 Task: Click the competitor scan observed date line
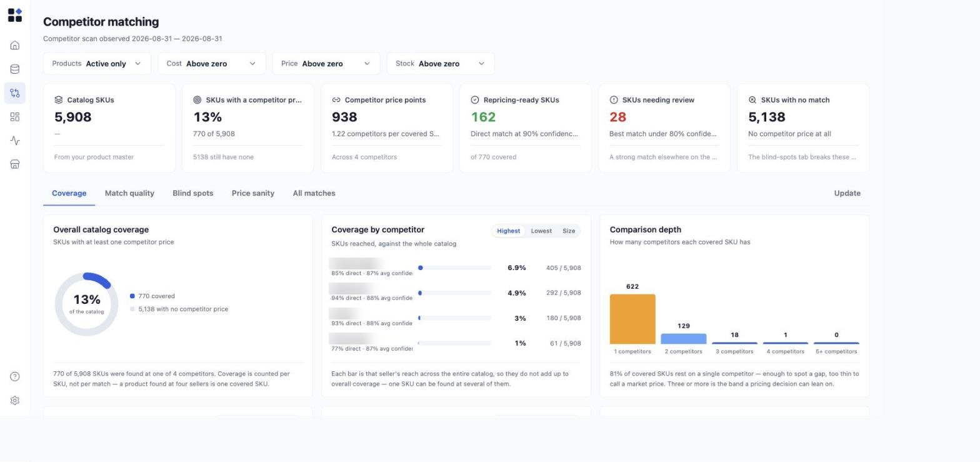[x=132, y=39]
